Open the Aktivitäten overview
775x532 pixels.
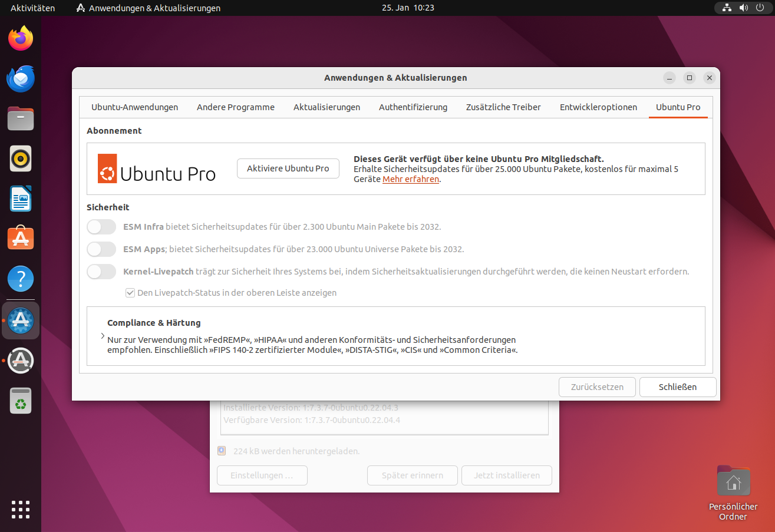pos(32,8)
